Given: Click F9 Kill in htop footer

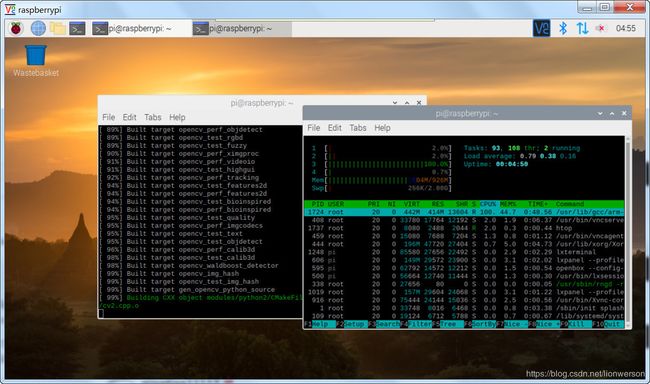Looking at the screenshot, I should pos(576,324).
